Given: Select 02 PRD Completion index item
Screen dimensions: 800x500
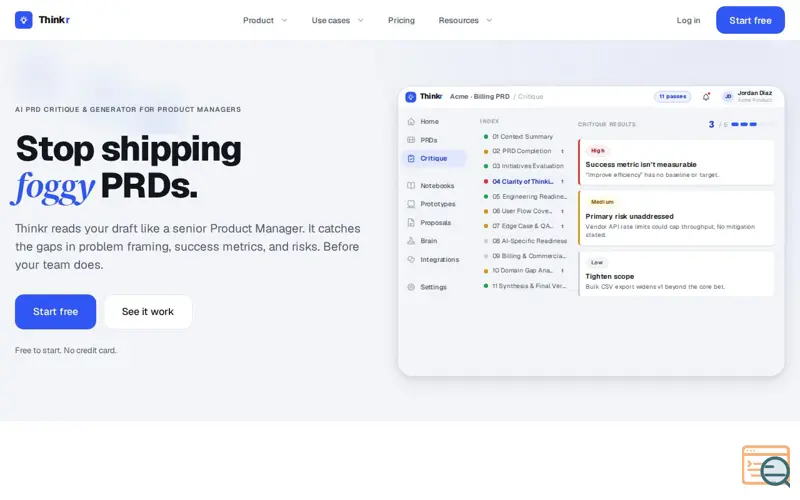Looking at the screenshot, I should [x=522, y=151].
